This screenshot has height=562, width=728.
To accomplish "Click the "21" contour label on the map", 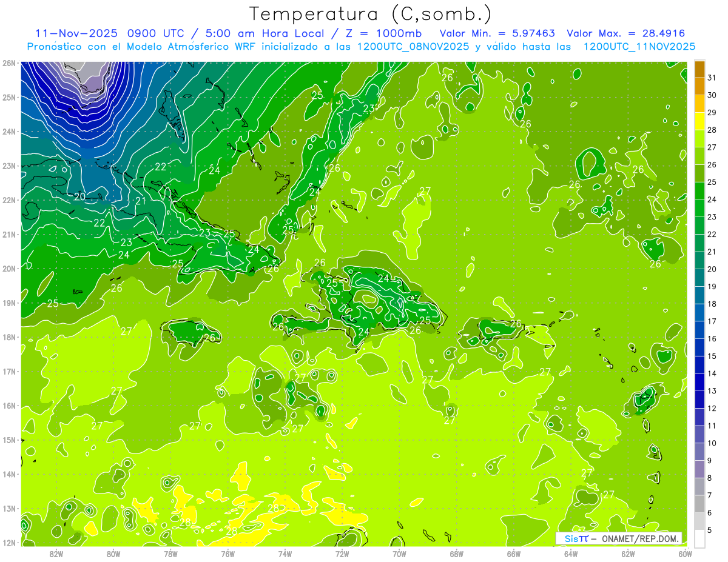I will tap(141, 201).
